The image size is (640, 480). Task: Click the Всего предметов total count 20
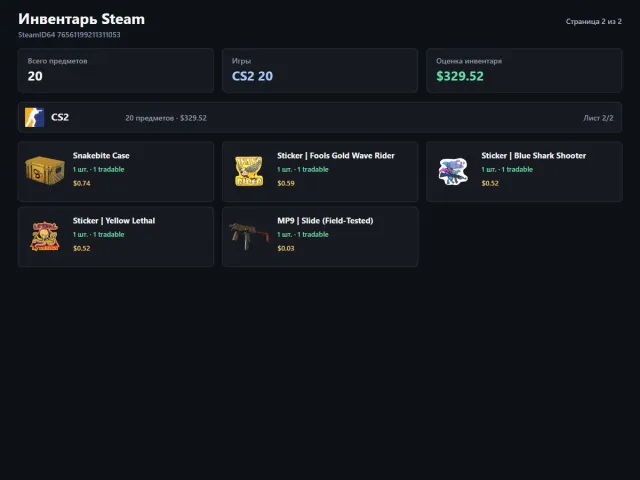(35, 76)
